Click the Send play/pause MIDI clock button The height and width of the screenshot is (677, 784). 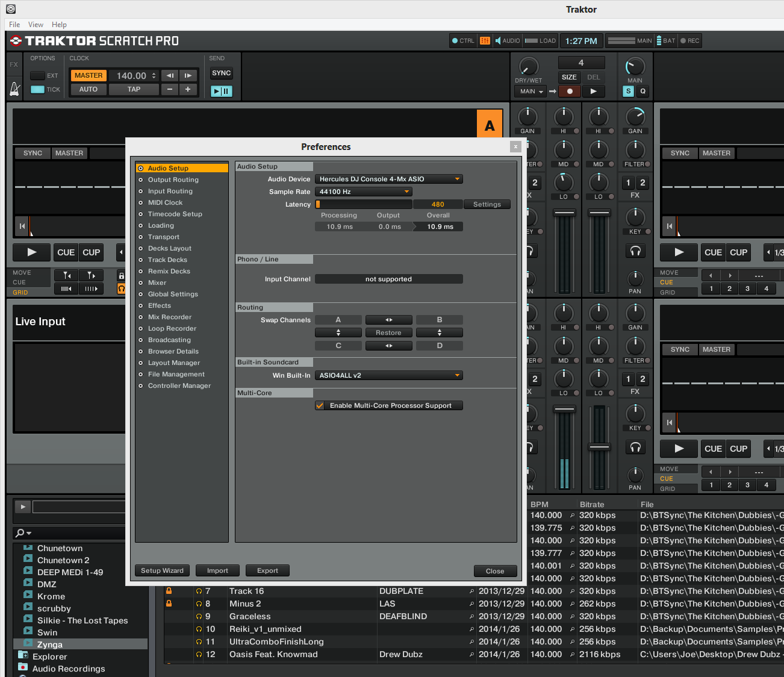pos(222,91)
